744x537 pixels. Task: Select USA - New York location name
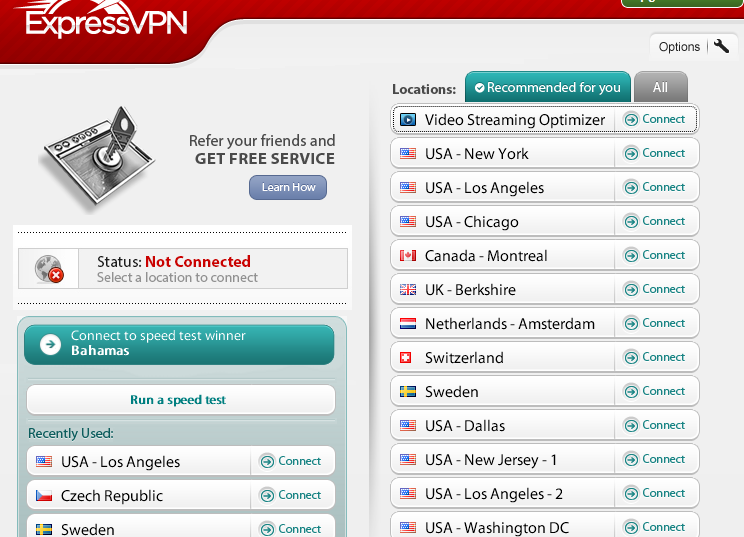click(476, 154)
